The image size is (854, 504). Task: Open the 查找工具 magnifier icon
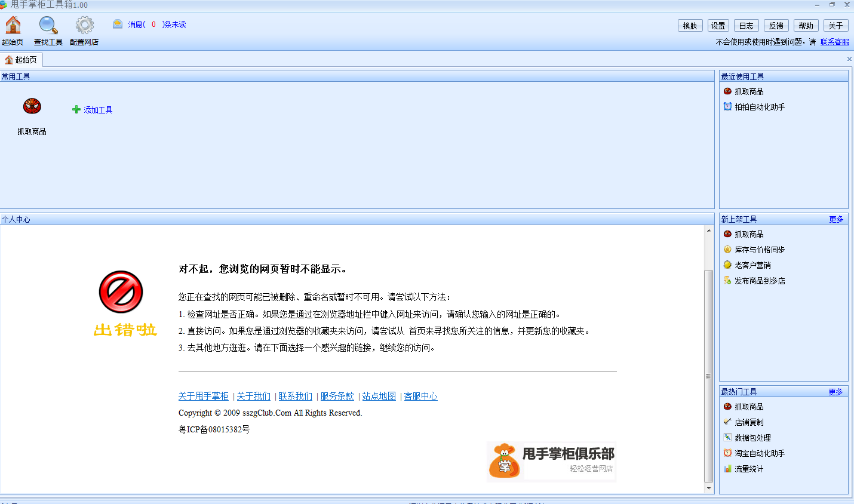[x=48, y=25]
